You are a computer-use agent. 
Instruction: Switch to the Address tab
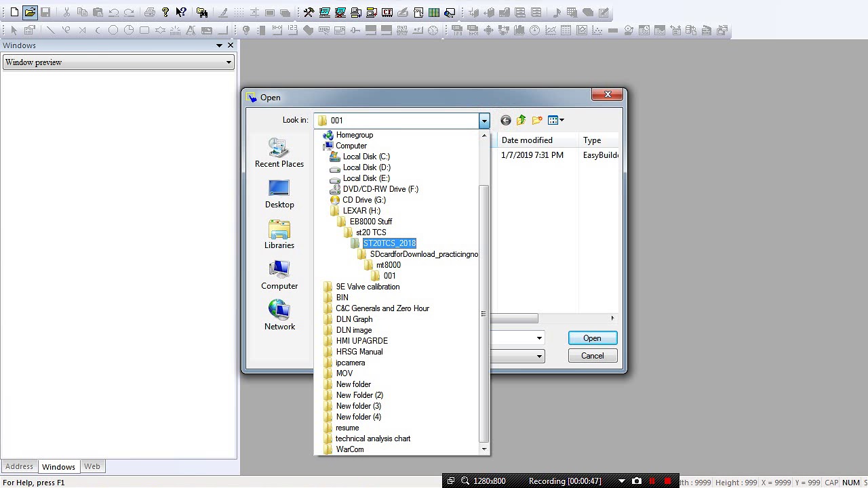19,466
